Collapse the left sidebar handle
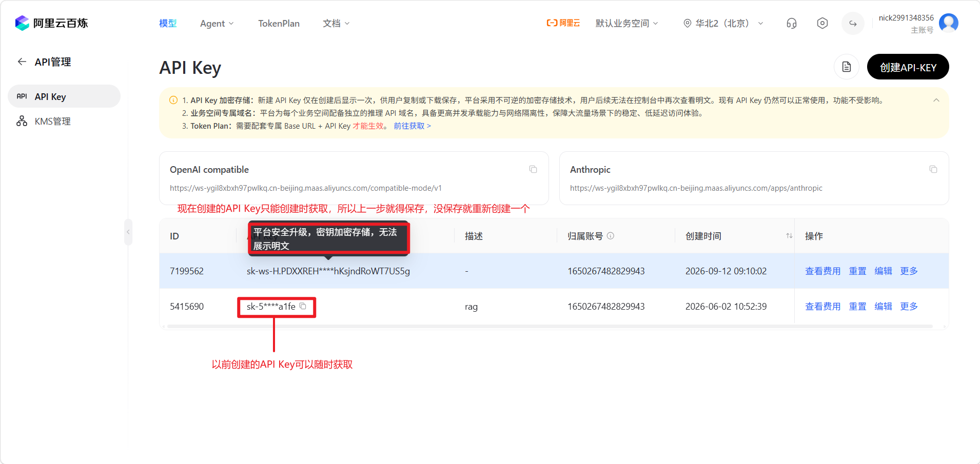The height and width of the screenshot is (464, 980). (x=128, y=232)
